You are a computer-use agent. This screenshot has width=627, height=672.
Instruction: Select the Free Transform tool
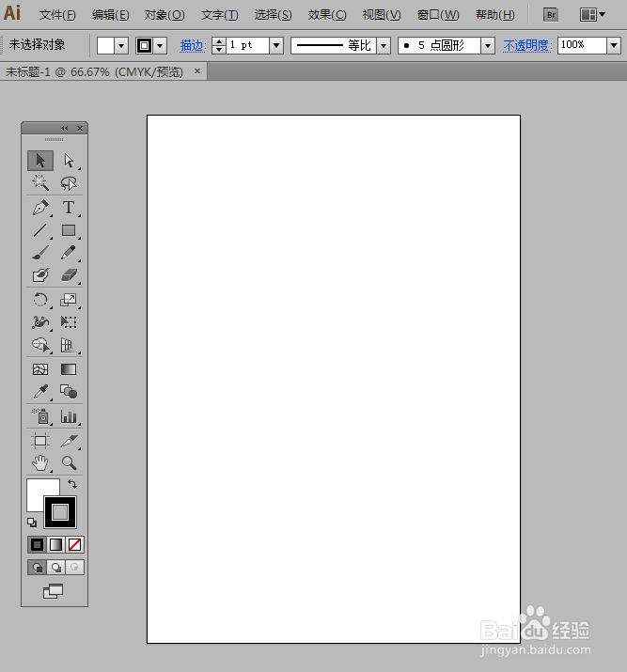pos(69,321)
